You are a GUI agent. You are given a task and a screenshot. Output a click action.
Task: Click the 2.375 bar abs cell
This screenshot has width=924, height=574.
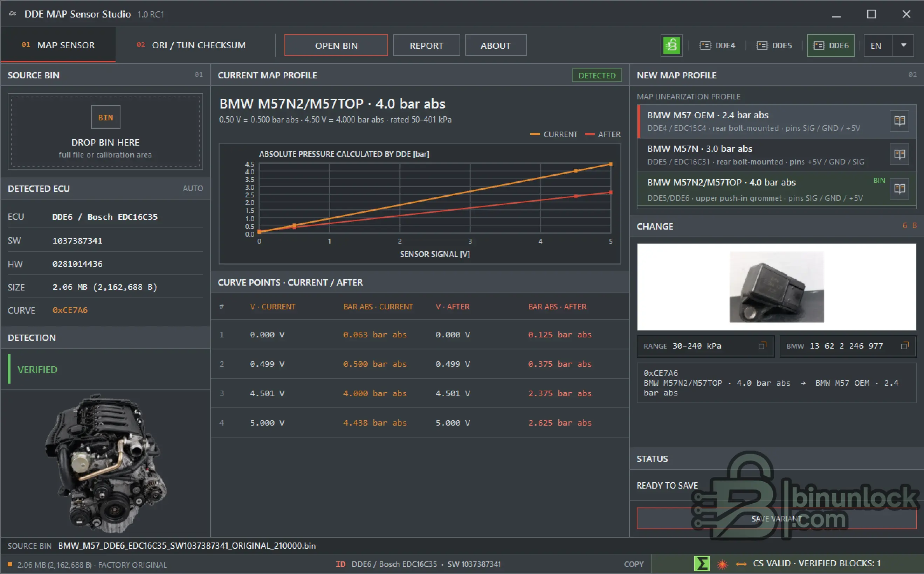coord(560,393)
